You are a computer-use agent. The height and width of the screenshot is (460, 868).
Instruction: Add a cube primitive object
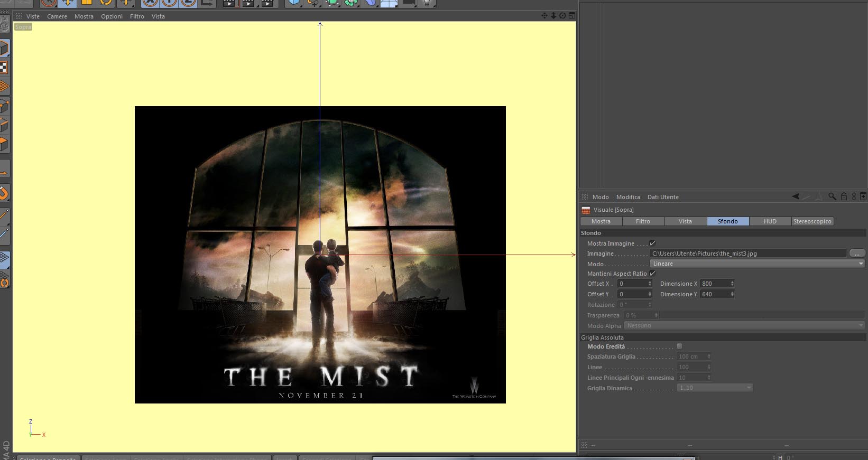click(x=294, y=3)
